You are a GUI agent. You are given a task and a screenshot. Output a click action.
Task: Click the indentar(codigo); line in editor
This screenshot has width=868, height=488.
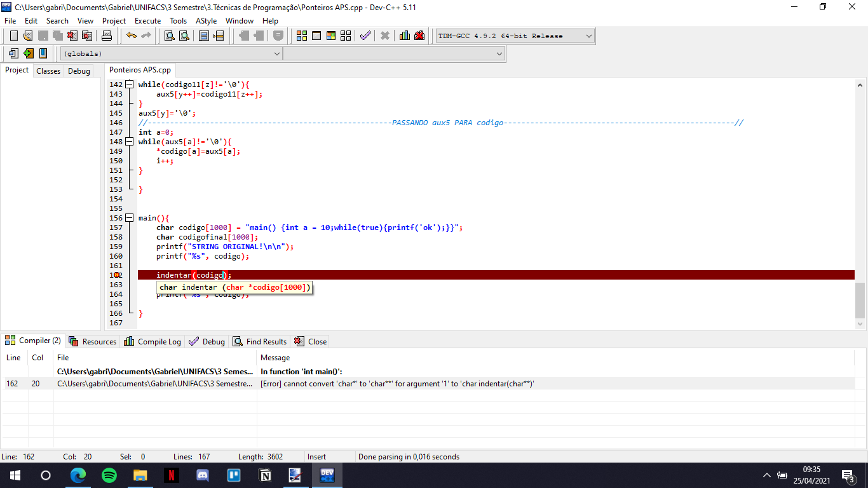pos(496,275)
